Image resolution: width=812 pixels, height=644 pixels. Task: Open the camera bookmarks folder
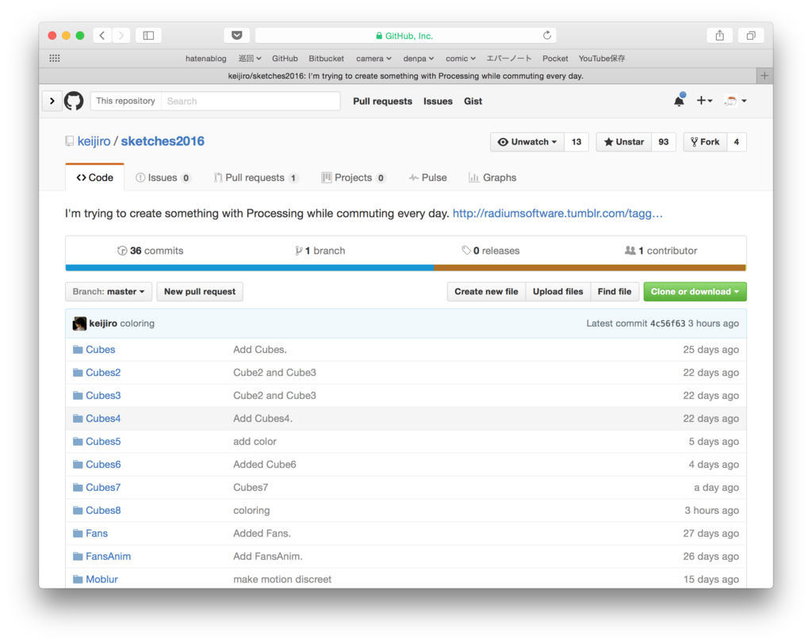coord(373,59)
